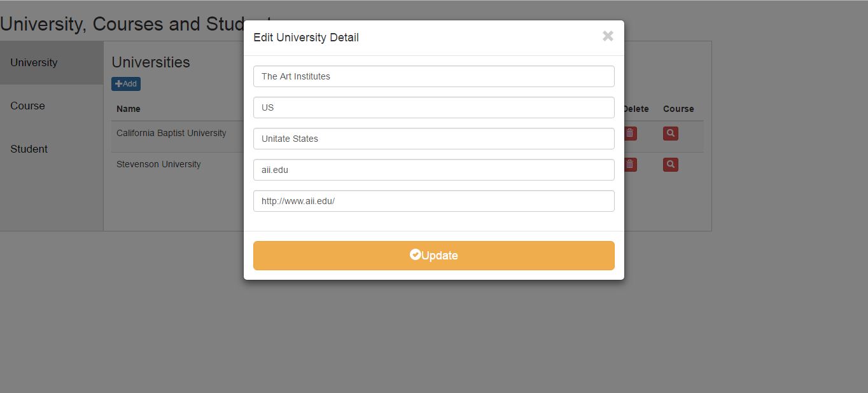This screenshot has width=868, height=393.
Task: Click the university name field showing The Art Institutes
Action: [x=433, y=76]
